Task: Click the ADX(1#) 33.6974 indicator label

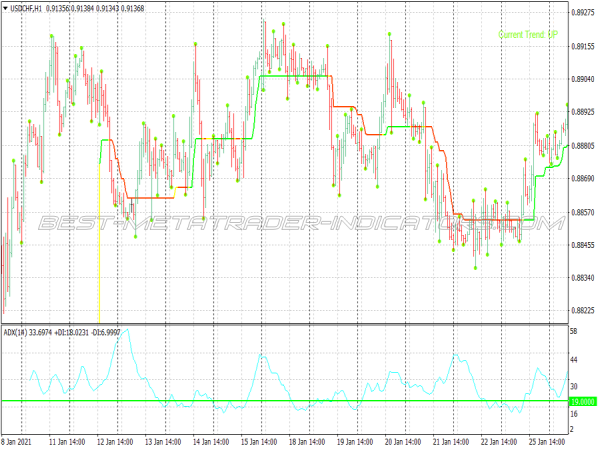Action: 28,333
